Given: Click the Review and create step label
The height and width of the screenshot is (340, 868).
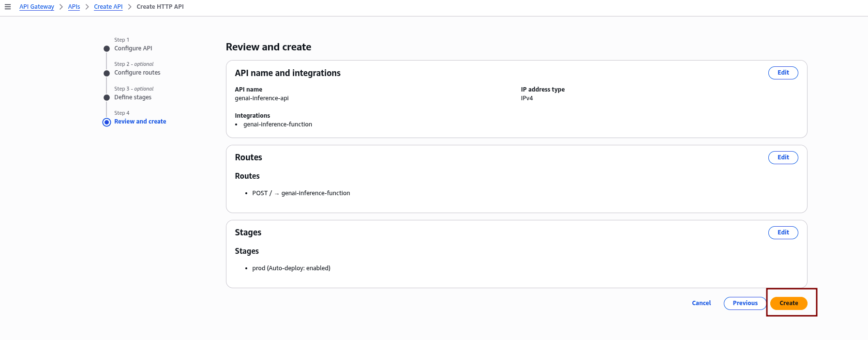Looking at the screenshot, I should click(x=140, y=122).
